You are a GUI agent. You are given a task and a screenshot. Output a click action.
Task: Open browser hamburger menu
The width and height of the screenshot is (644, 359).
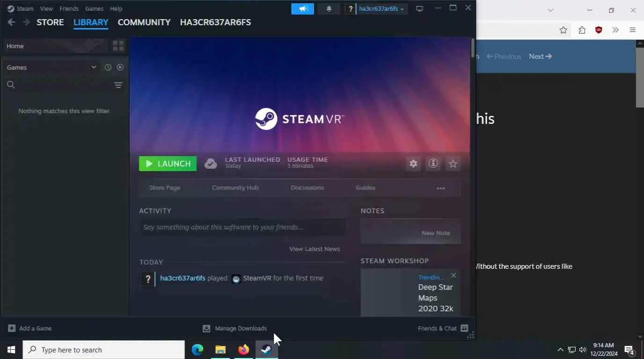click(632, 30)
